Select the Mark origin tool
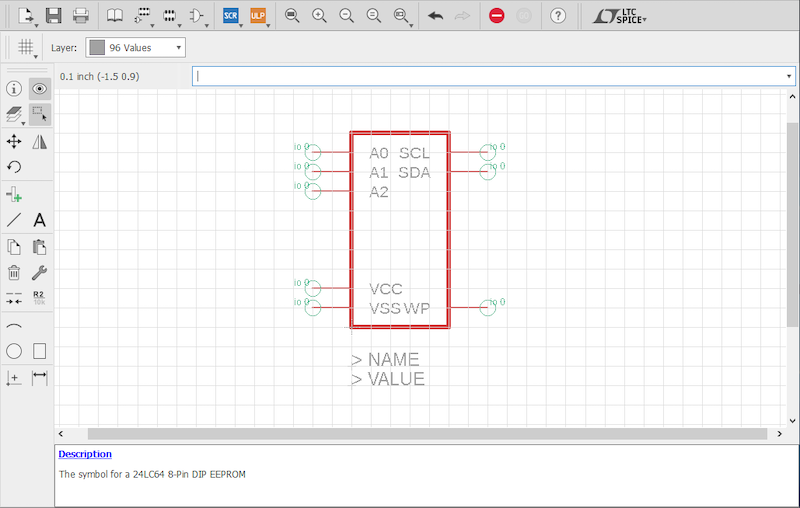Viewport: 800px width, 508px height. pos(14,378)
